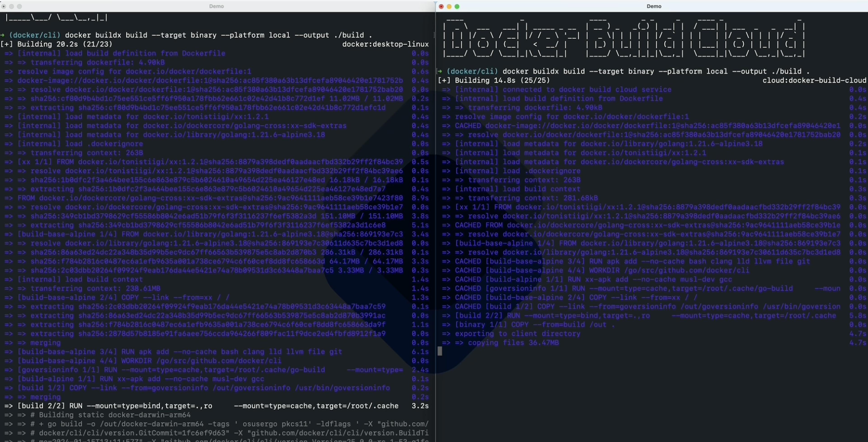The width and height of the screenshot is (868, 442).
Task: Maximize the right Demo terminal window
Action: 457,6
